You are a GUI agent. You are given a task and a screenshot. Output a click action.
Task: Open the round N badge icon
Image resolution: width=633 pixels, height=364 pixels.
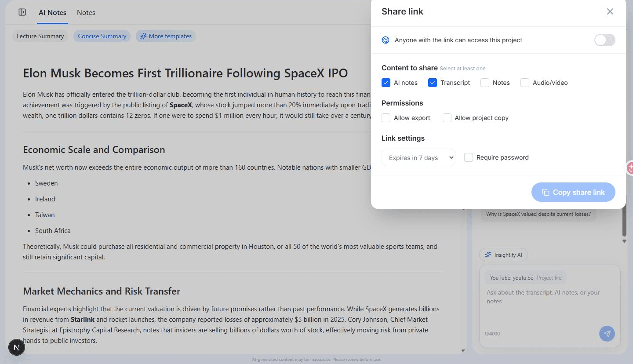[x=17, y=347]
